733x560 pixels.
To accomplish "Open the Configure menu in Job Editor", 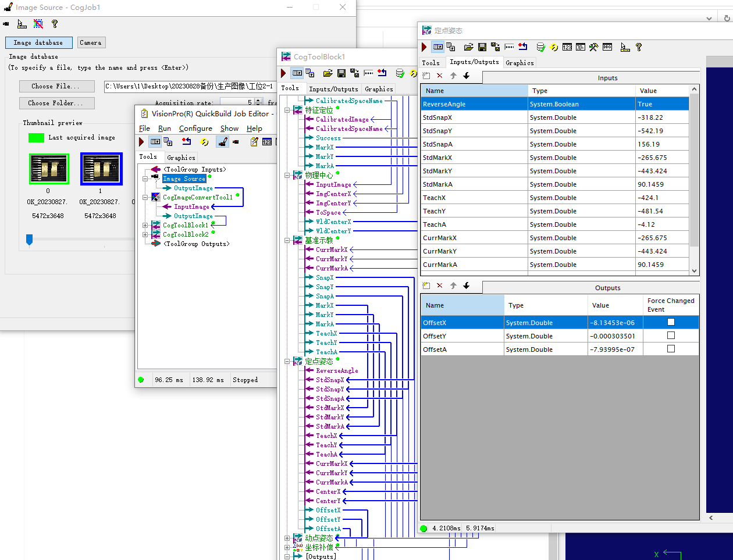I will pos(195,129).
